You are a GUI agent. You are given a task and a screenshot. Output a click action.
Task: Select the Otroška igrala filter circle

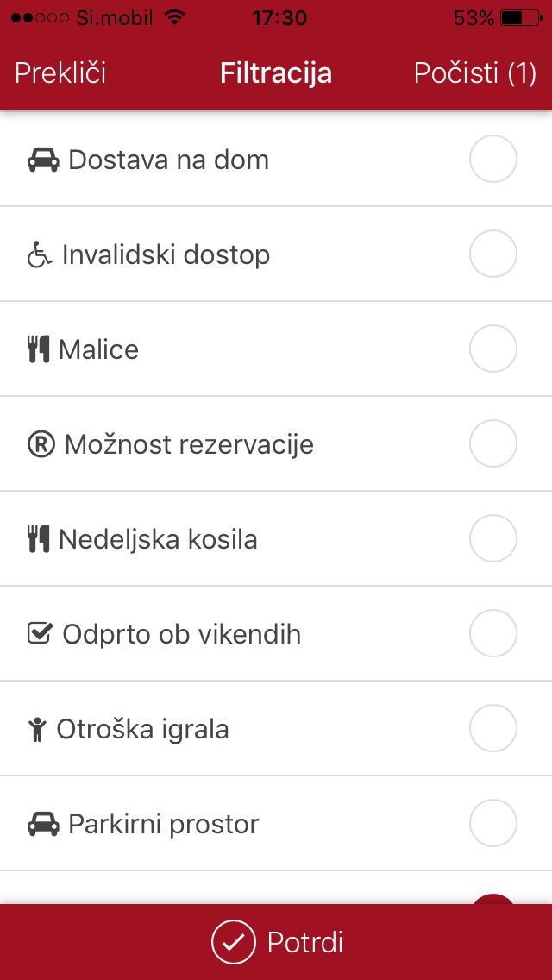(x=492, y=729)
